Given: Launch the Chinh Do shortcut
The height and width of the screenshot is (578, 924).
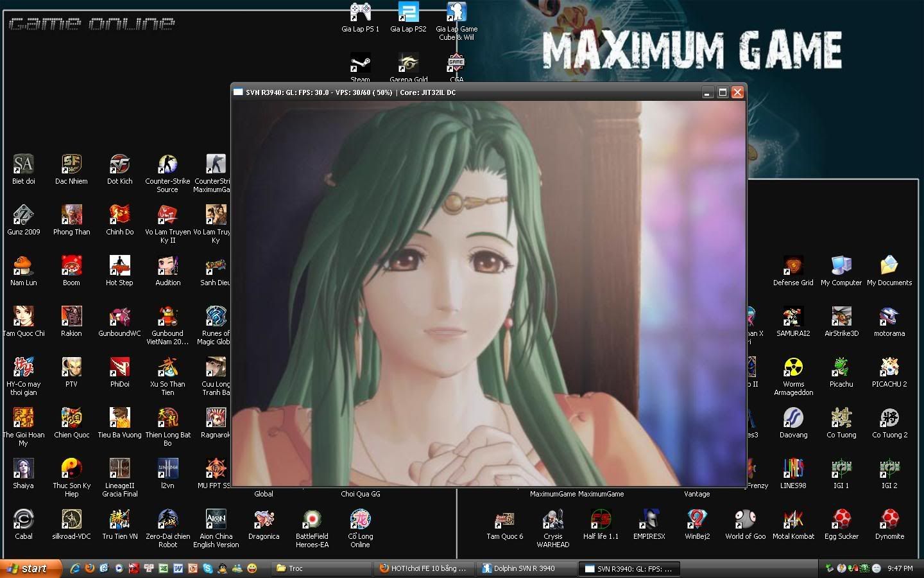Looking at the screenshot, I should point(119,215).
